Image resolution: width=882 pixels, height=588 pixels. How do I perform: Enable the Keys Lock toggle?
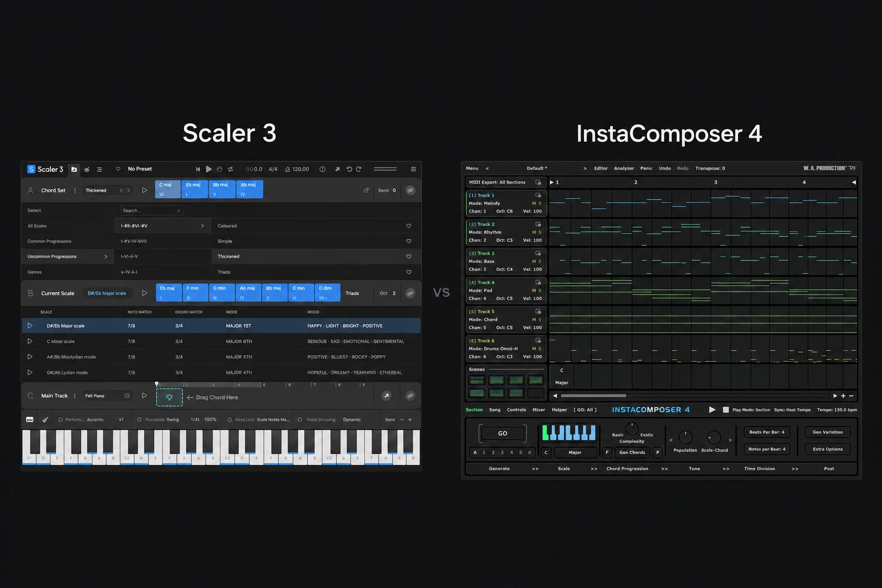pyautogui.click(x=230, y=420)
